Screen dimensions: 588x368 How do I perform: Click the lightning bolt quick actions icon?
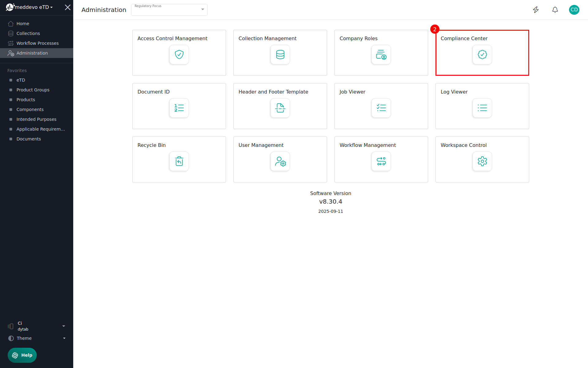[536, 10]
